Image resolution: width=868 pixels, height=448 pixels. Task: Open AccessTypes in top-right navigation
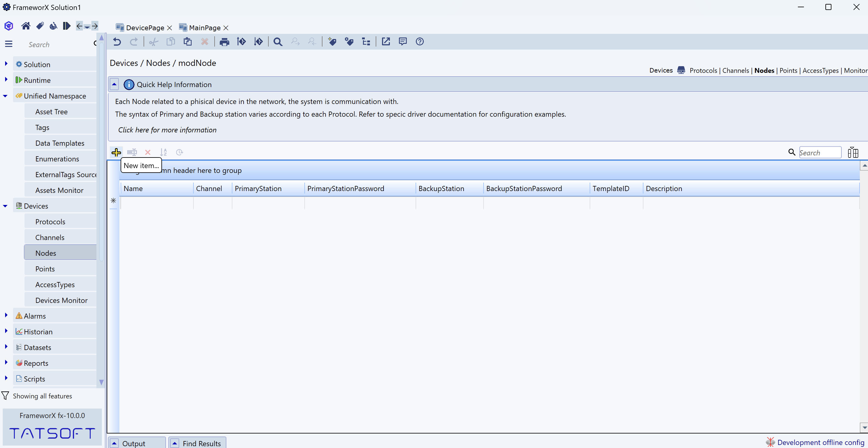pos(821,70)
